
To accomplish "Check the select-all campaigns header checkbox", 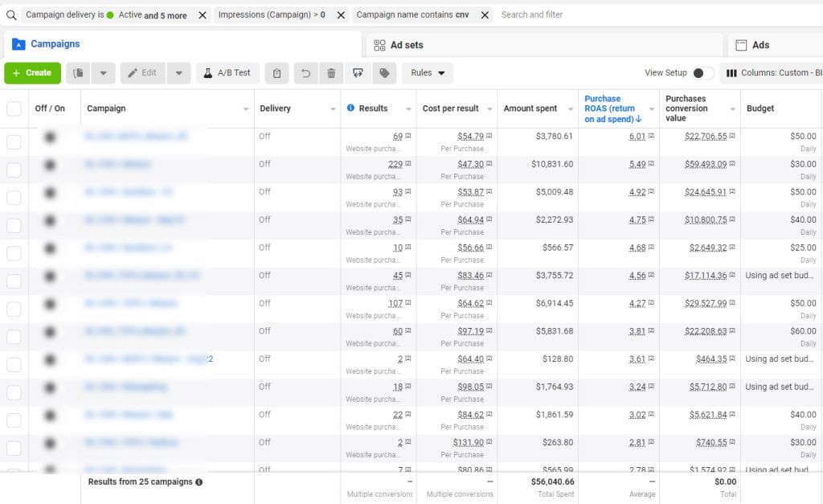I will (14, 109).
